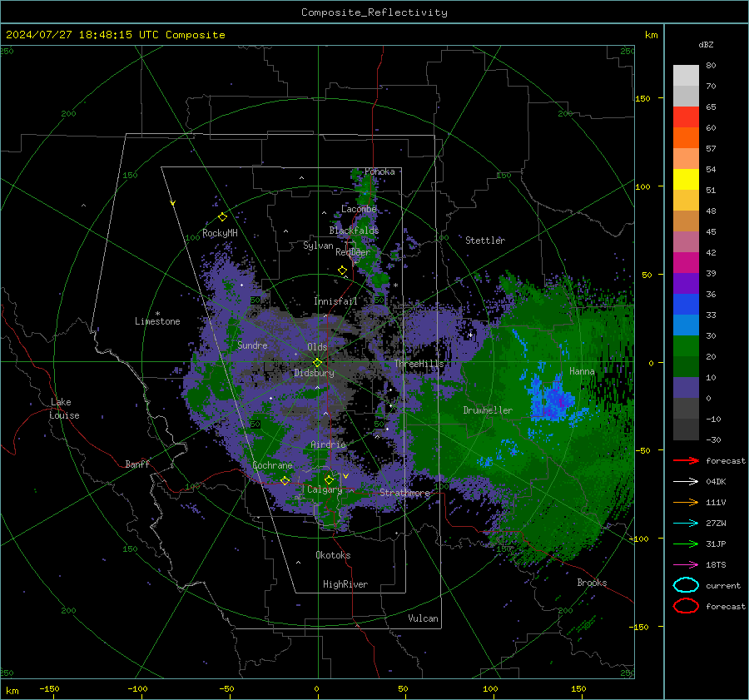Image resolution: width=749 pixels, height=700 pixels.
Task: Click the Stettler town label
Action: click(x=485, y=241)
